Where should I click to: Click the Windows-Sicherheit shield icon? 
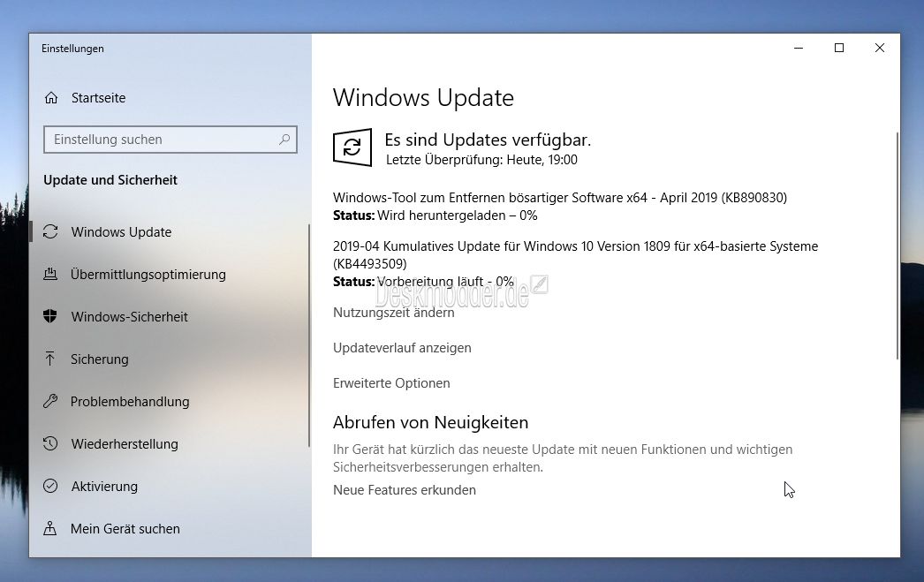click(50, 317)
